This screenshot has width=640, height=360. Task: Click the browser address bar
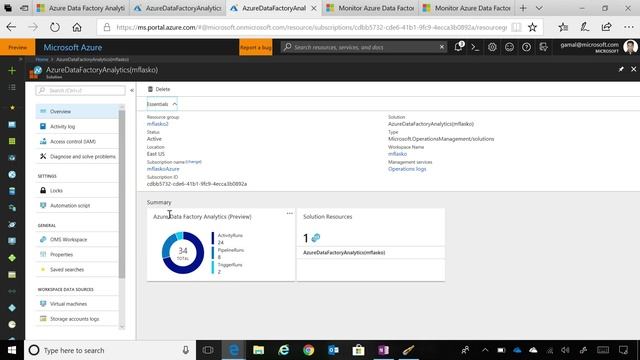pos(310,27)
